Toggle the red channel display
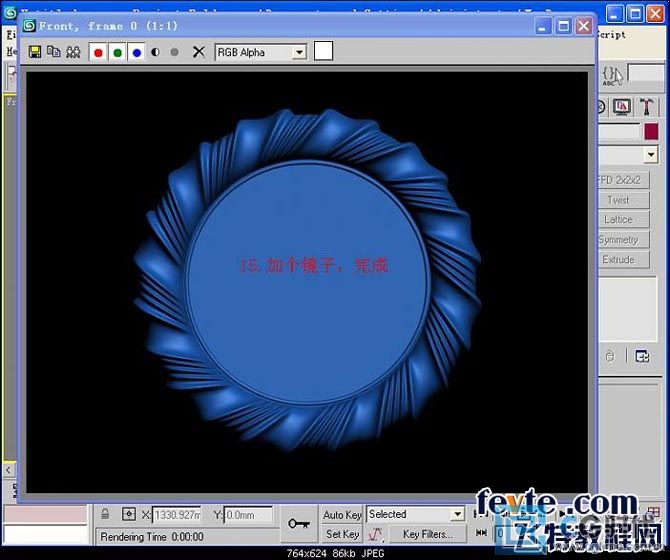This screenshot has width=670, height=560. point(98,53)
